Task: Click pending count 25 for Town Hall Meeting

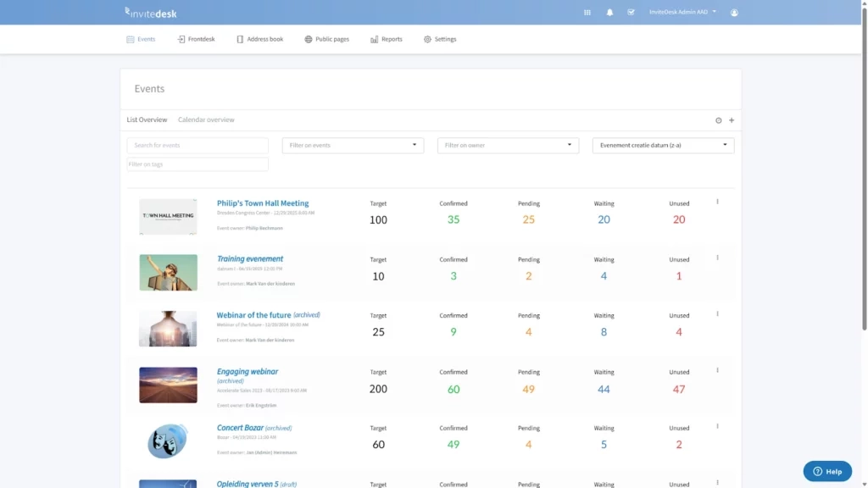Action: (529, 219)
